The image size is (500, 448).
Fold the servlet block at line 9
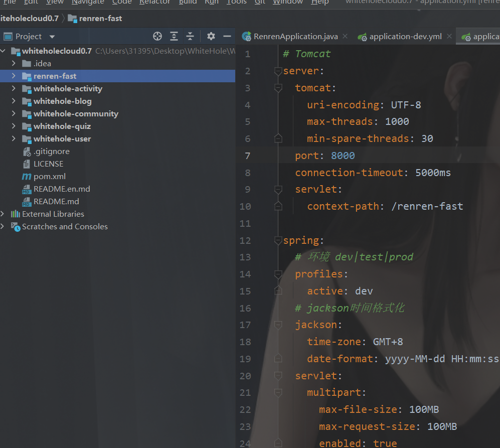[x=278, y=189]
